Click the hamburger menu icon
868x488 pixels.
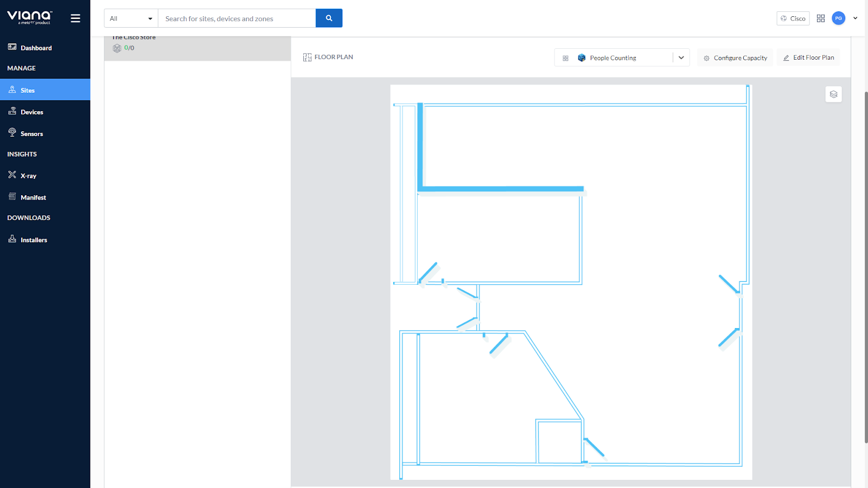pyautogui.click(x=75, y=18)
